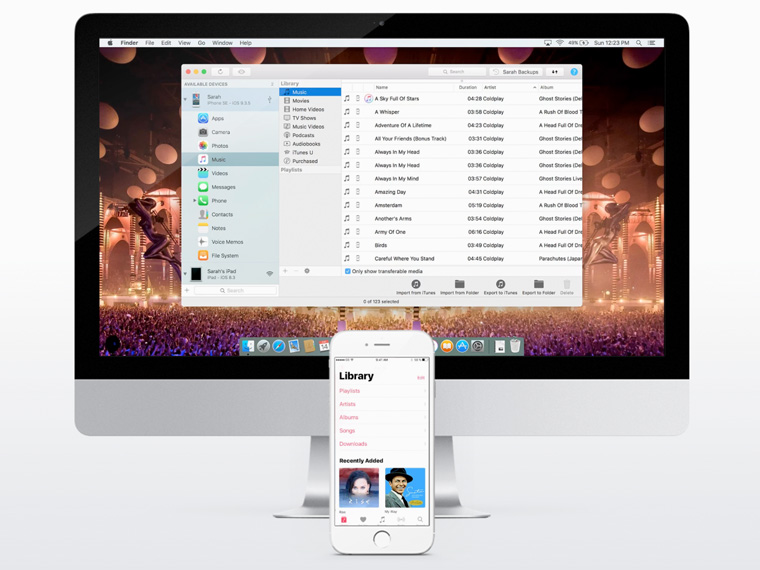Viewport: 760px width, 570px height.
Task: Tap the Rise album thumbnail on iPhone
Action: click(359, 488)
